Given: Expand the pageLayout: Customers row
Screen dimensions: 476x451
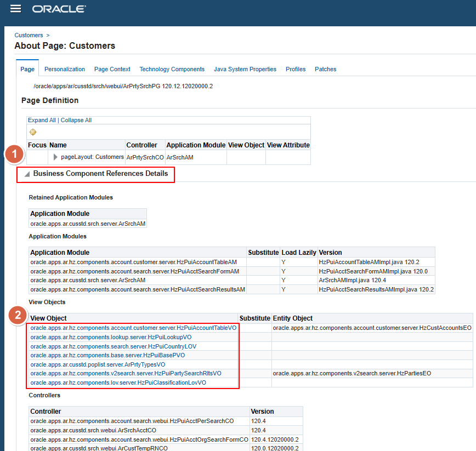Looking at the screenshot, I should tap(55, 157).
